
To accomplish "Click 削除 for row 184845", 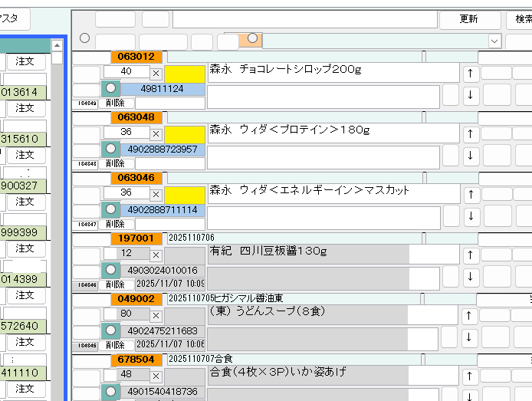I will coord(116,345).
